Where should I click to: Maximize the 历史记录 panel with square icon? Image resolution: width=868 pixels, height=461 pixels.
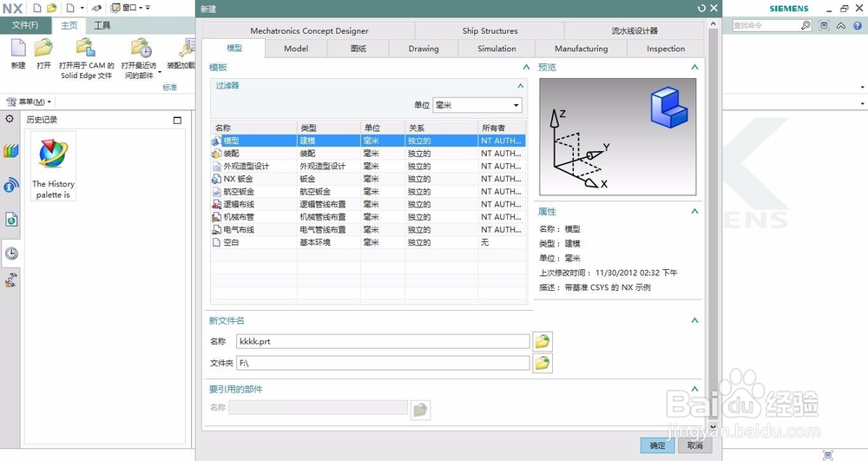coord(177,120)
